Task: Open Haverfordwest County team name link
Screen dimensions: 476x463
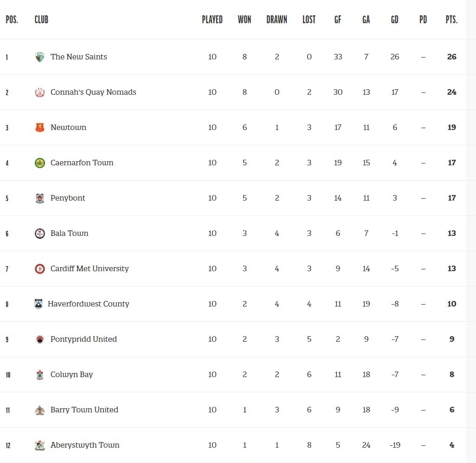Action: click(88, 304)
